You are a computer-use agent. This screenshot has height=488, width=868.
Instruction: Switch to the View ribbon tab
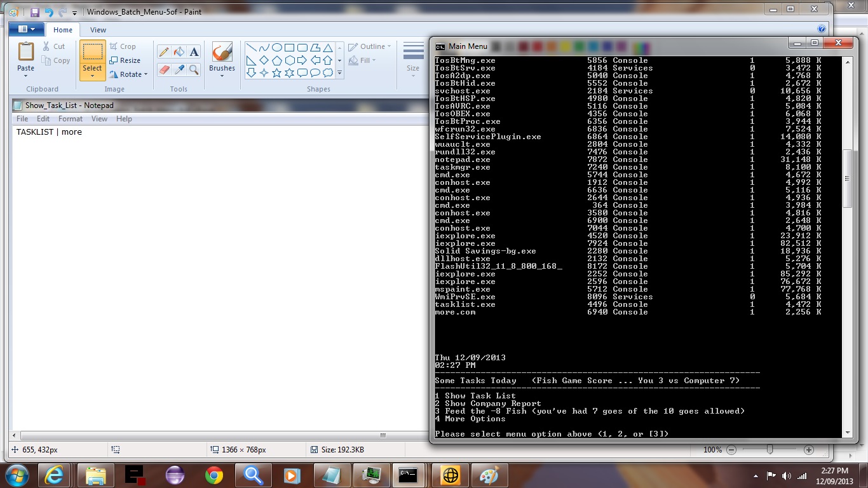(98, 30)
